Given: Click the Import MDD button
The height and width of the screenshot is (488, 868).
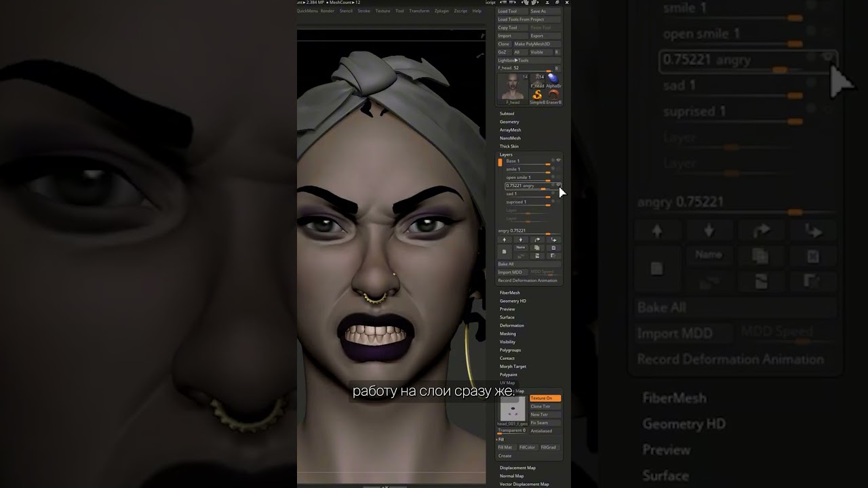Looking at the screenshot, I should click(513, 272).
